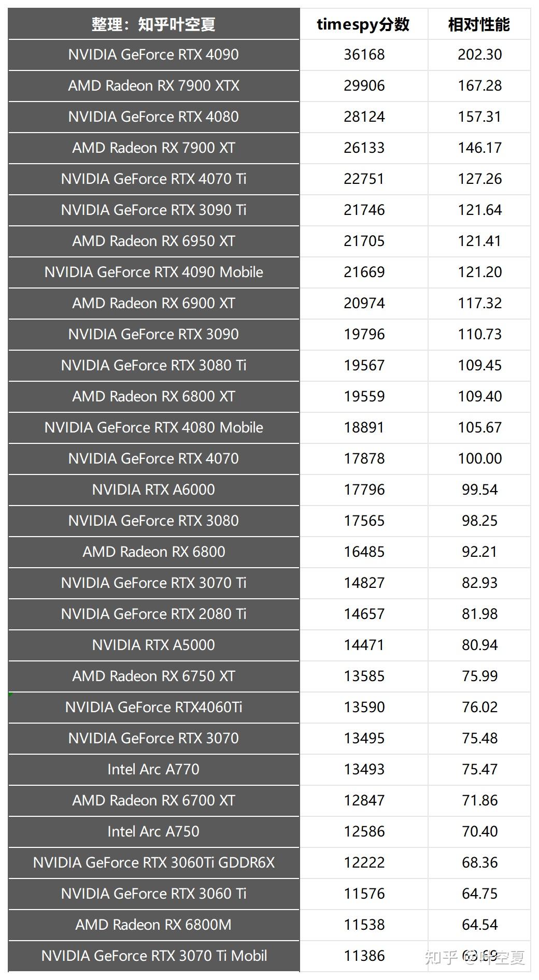Select the NVIDIA RTX A6000 row label

153,489
